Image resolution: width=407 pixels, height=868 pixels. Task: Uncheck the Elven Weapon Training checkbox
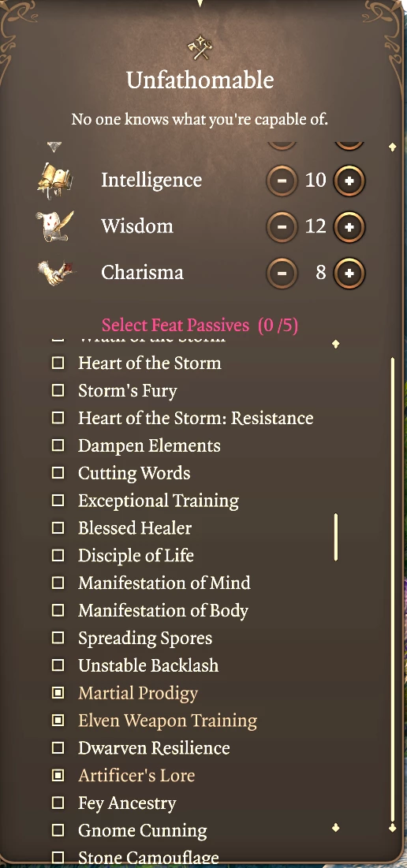tap(58, 721)
